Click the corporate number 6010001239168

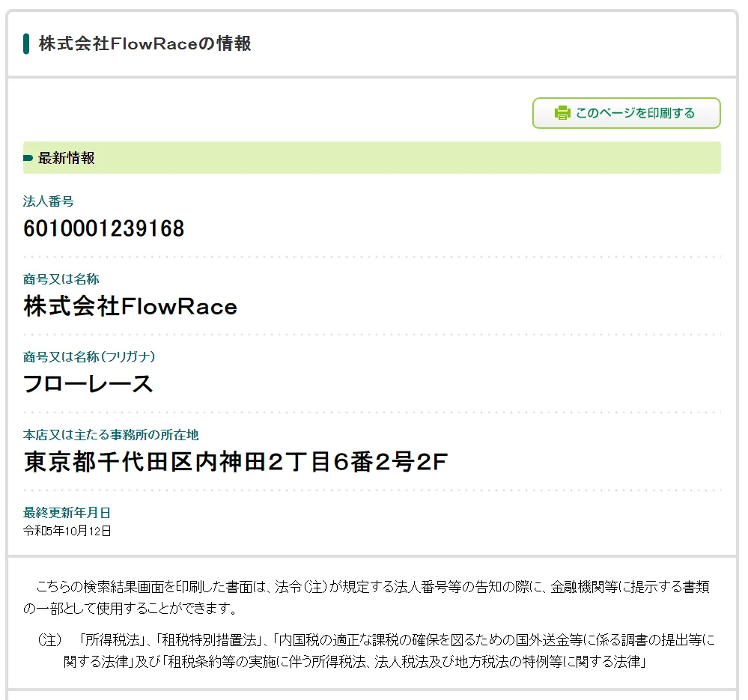(104, 228)
